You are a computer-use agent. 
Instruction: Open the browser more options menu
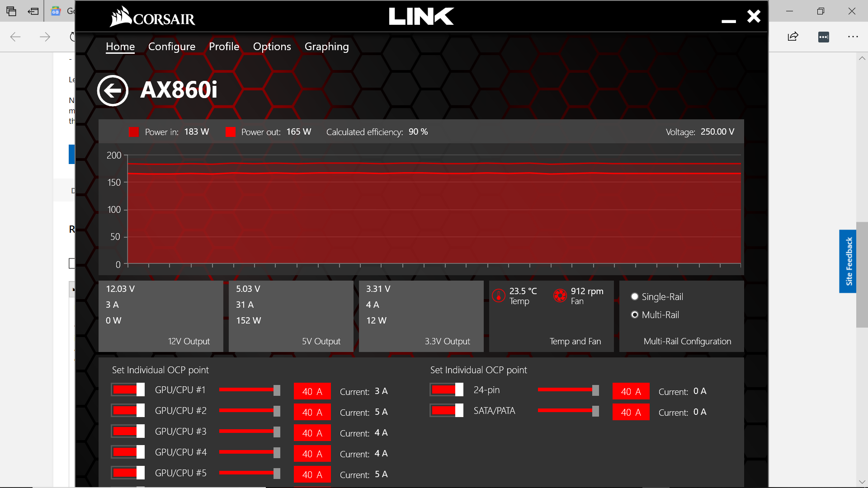(x=853, y=37)
